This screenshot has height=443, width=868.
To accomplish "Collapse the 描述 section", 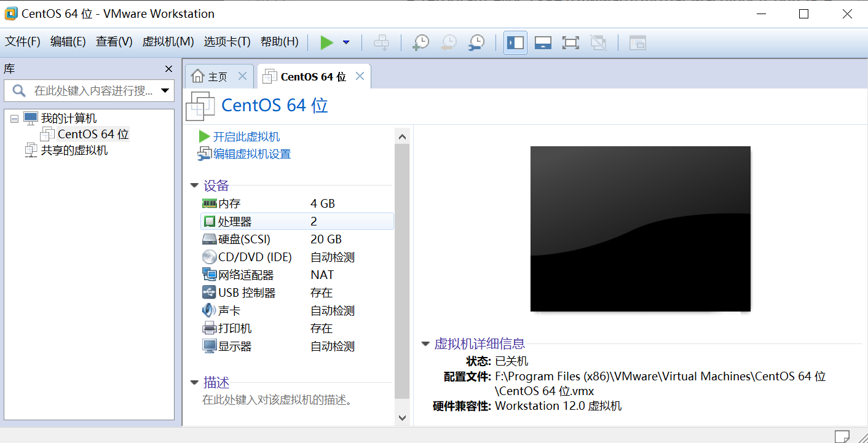I will pos(195,383).
